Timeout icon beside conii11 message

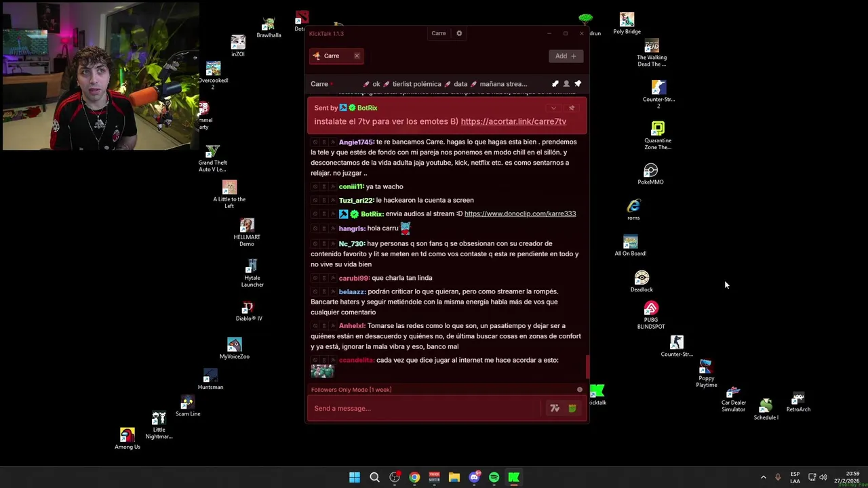[323, 186]
